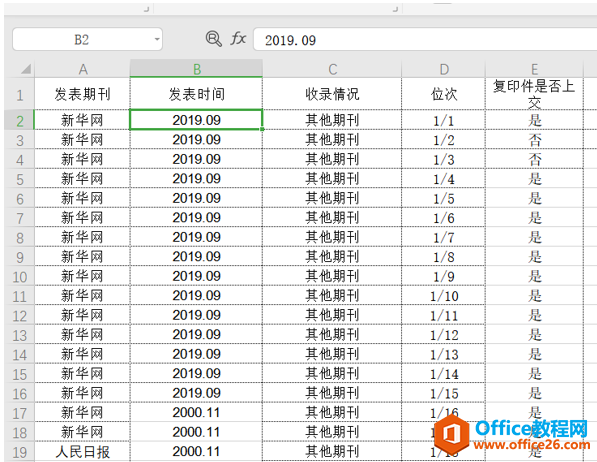This screenshot has height=462, width=597.
Task: Click cell D11 showing 1/10
Action: [x=444, y=296]
